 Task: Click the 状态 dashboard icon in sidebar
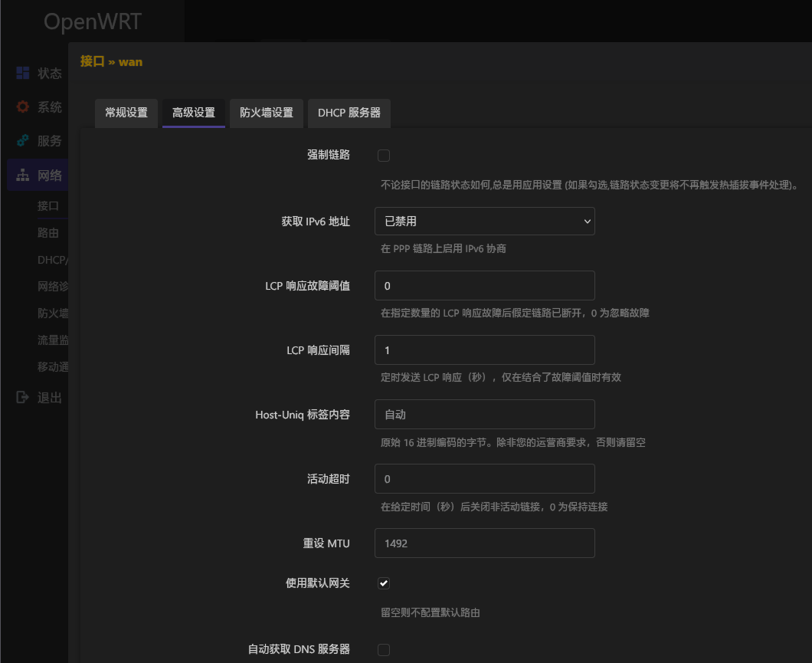(x=23, y=73)
